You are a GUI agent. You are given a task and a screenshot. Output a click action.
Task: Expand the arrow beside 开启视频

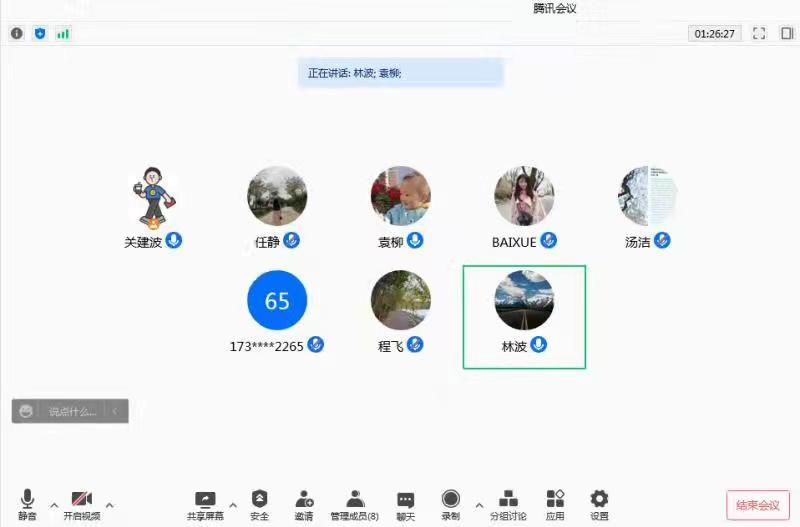[x=110, y=505]
